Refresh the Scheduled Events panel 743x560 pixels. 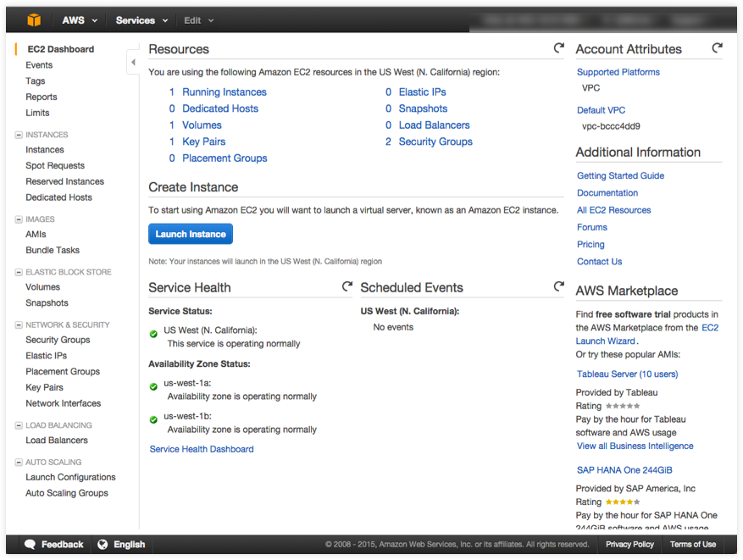[x=559, y=286]
